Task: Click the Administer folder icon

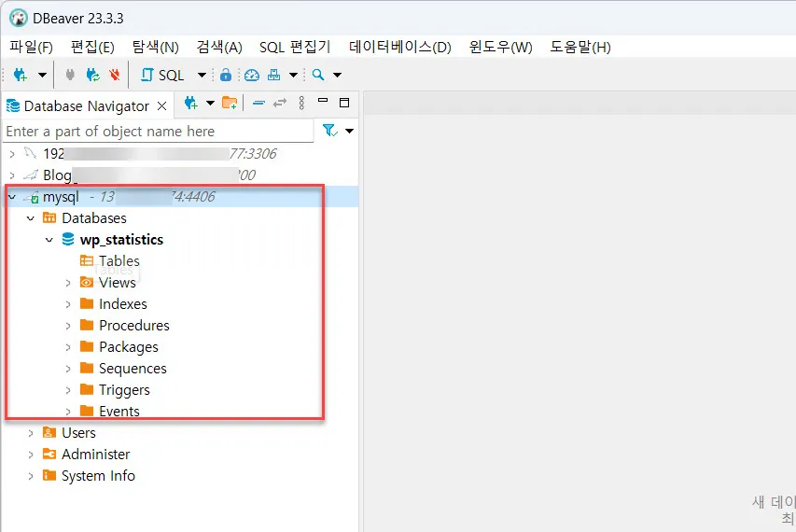Action: 49,454
